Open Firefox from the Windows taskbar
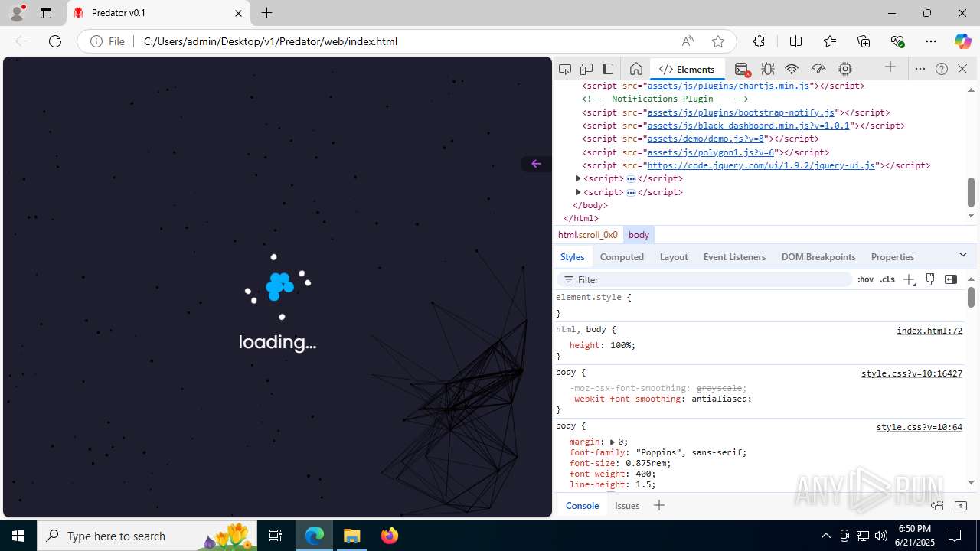The height and width of the screenshot is (551, 980). [x=390, y=536]
